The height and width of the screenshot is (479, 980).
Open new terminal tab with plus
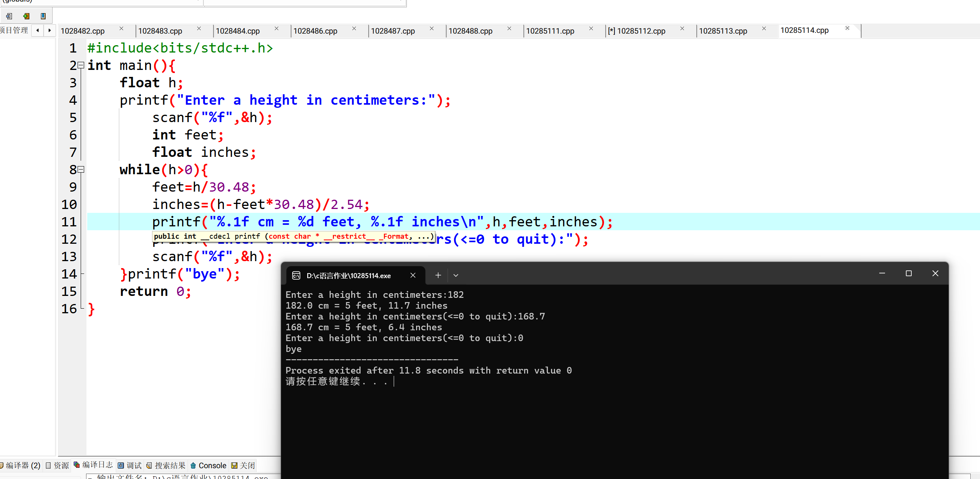438,275
